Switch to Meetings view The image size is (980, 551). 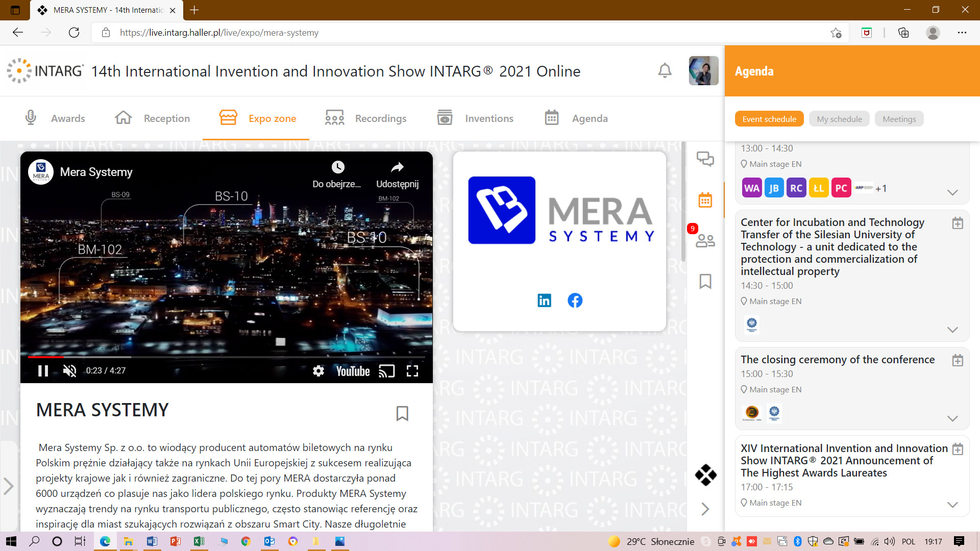tap(899, 119)
